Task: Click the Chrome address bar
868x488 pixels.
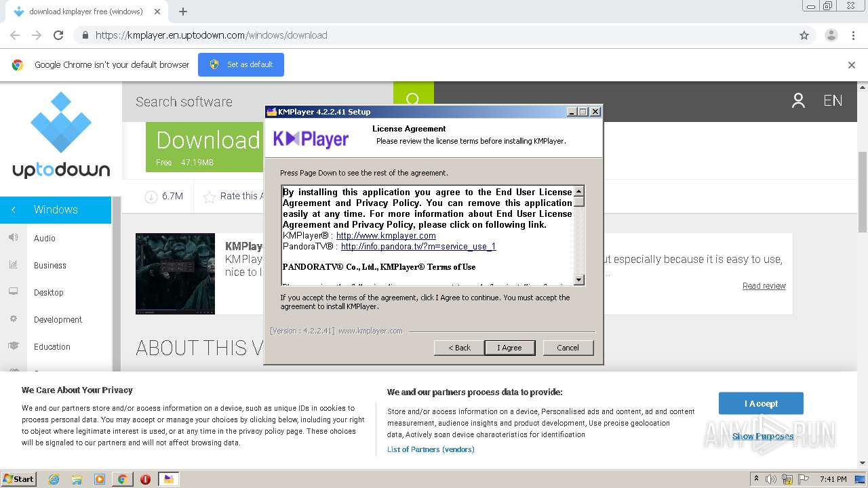Action: pyautogui.click(x=434, y=35)
